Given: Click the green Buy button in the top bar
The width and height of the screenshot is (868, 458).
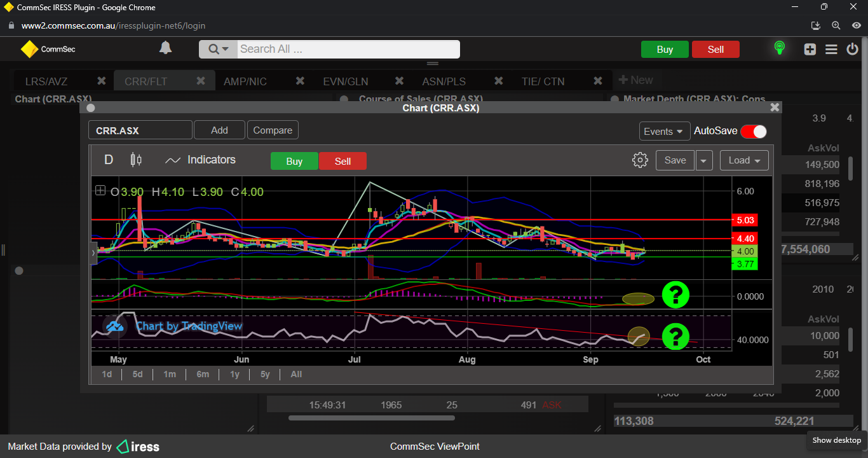Looking at the screenshot, I should pos(665,50).
